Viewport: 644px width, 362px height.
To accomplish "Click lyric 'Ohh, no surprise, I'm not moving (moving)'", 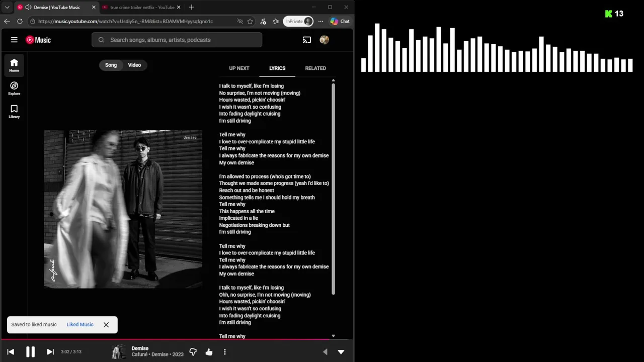I will coord(265,295).
